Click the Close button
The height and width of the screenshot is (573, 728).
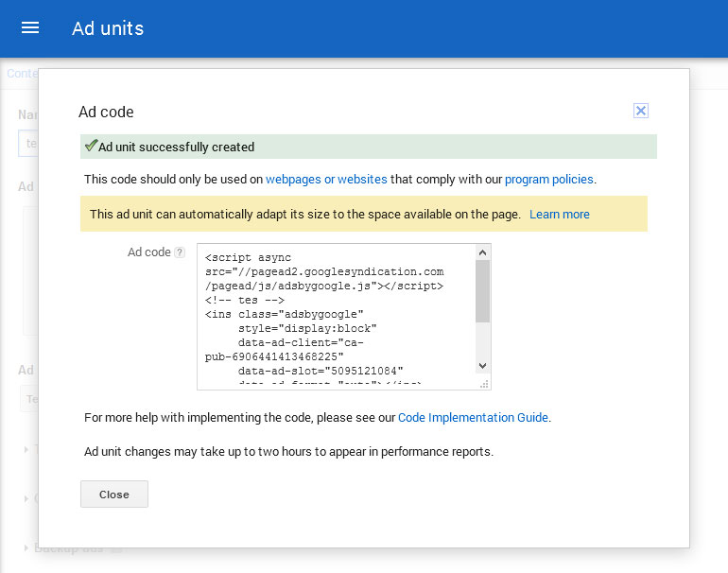pos(114,495)
